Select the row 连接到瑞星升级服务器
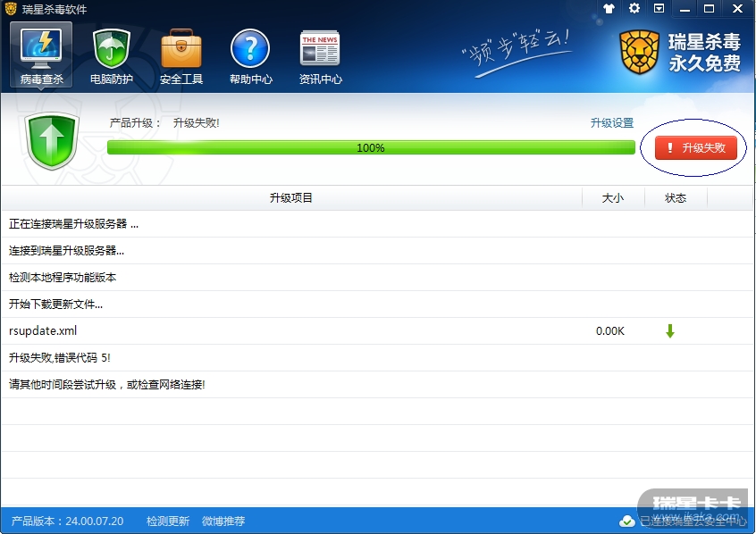The height and width of the screenshot is (534, 756). click(x=377, y=251)
